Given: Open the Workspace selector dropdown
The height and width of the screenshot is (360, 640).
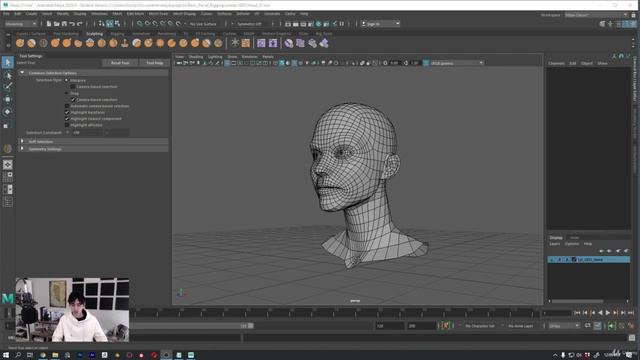Looking at the screenshot, I should coord(597,15).
